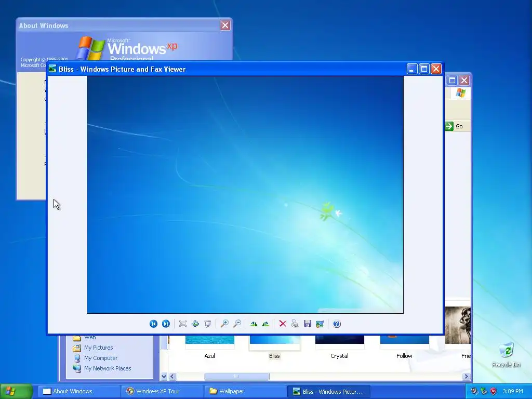
Task: Click the Picture and Fax Viewer title icon
Action: [x=52, y=69]
